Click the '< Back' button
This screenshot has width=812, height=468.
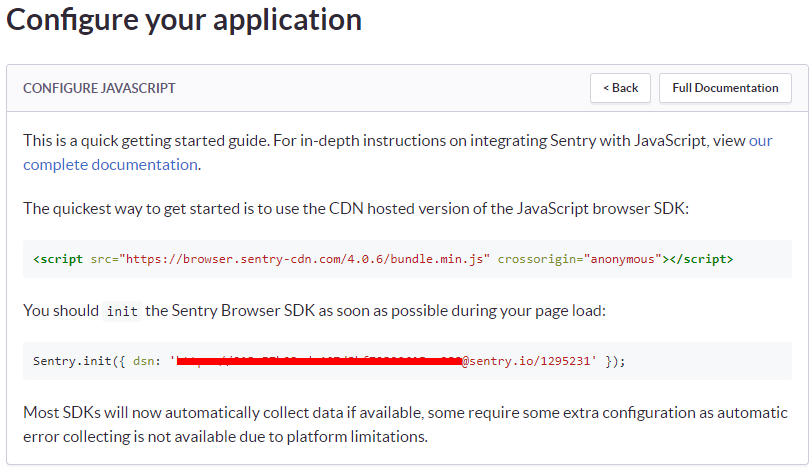[x=620, y=88]
